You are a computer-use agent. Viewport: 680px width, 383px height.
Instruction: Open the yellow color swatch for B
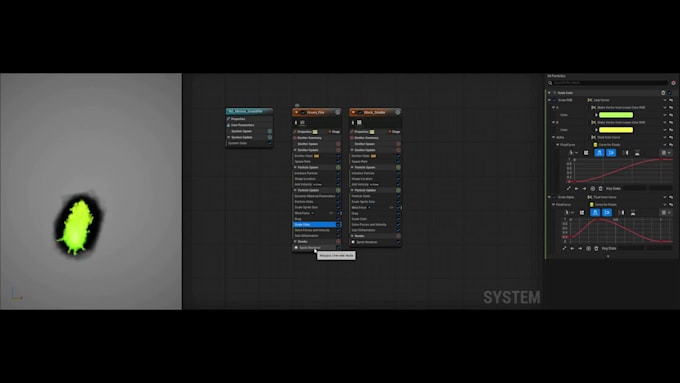click(x=616, y=130)
